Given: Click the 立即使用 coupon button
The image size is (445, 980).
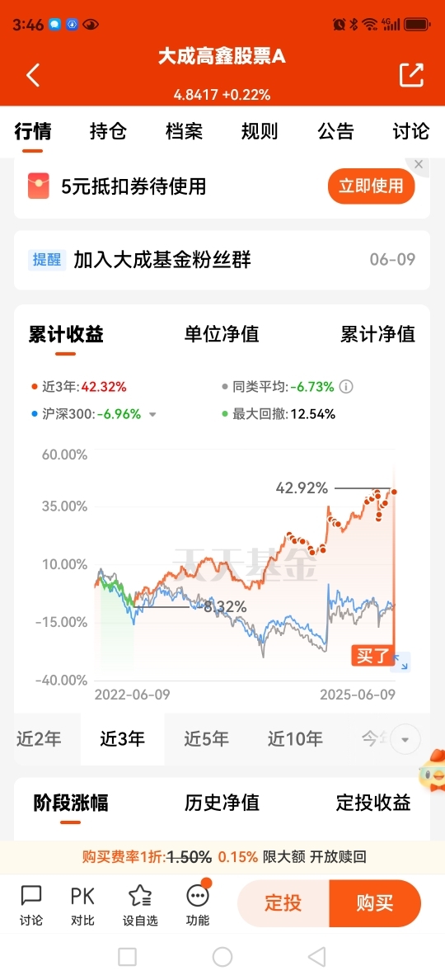Looking at the screenshot, I should coord(372,186).
